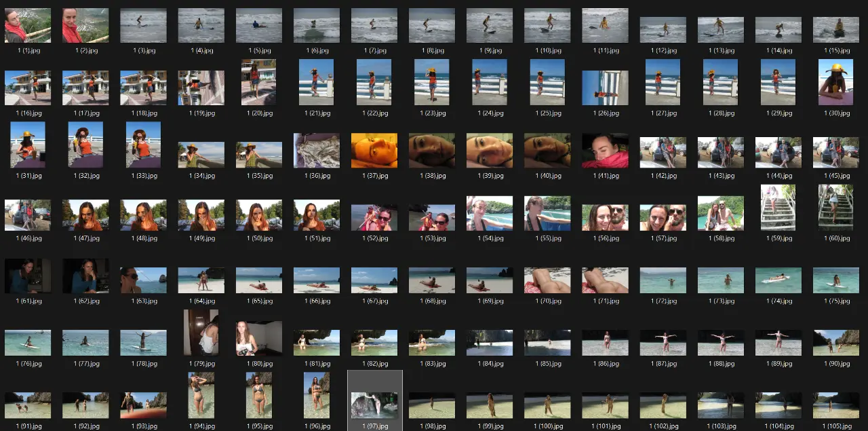Click the file name 1 (53).jpg

click(x=432, y=238)
